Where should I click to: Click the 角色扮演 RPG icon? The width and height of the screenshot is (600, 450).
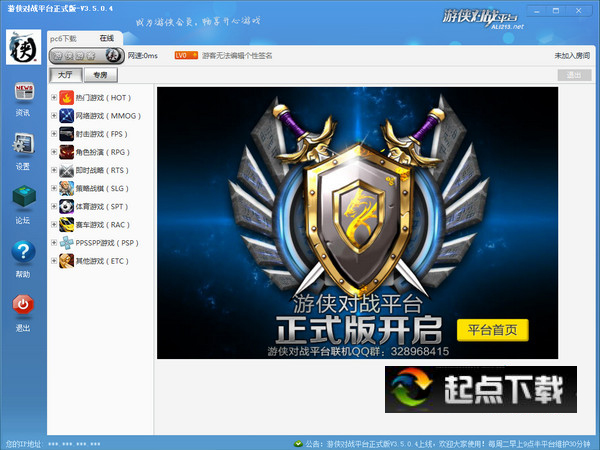67,152
